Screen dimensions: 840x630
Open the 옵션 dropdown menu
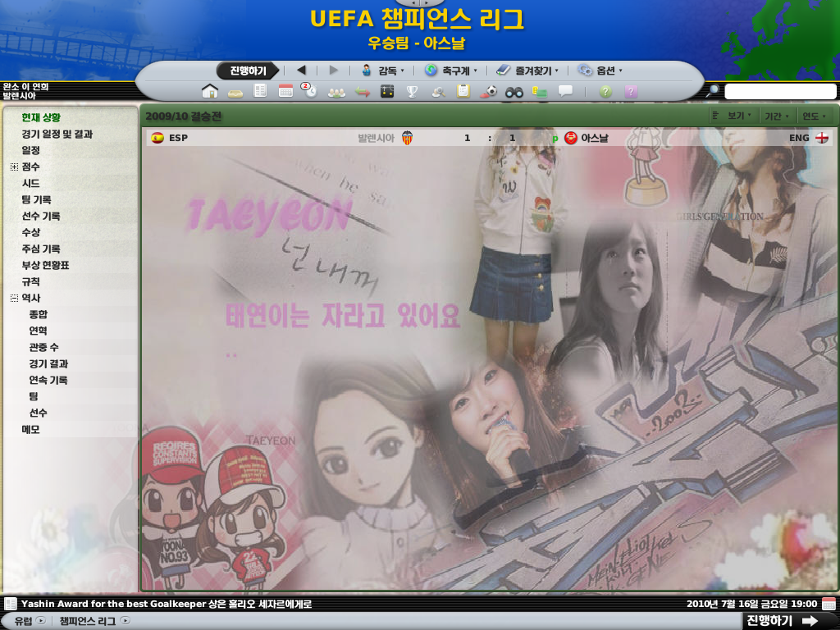click(600, 71)
